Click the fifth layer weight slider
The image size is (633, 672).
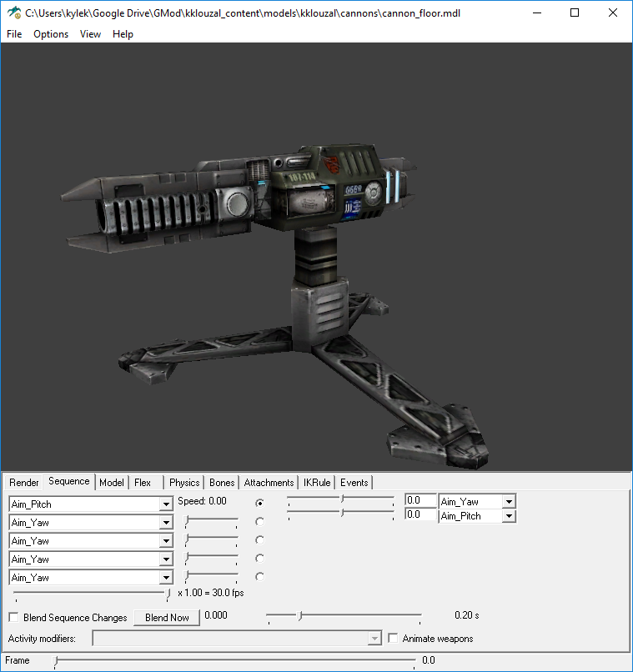[x=211, y=577]
